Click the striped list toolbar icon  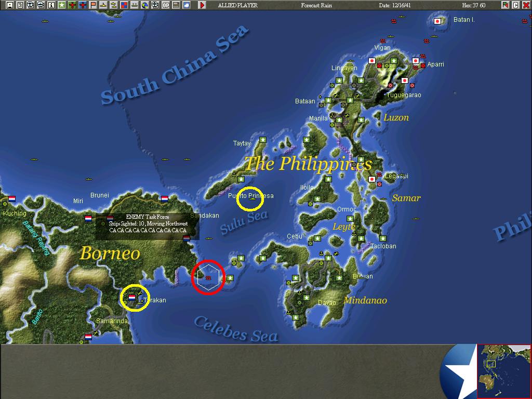coord(176,5)
